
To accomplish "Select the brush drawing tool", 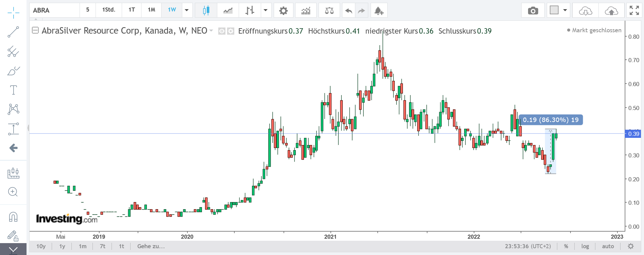I will point(13,71).
